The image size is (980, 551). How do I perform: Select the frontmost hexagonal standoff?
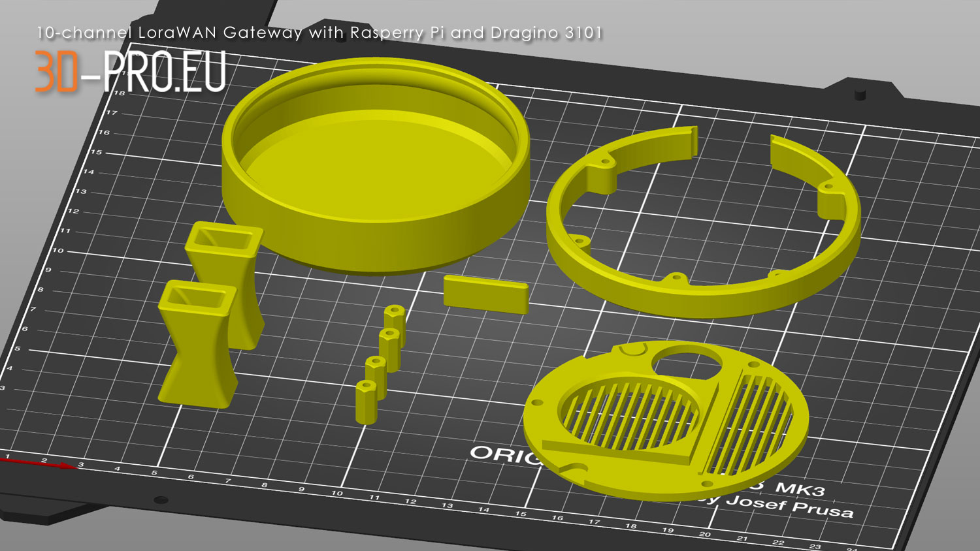(x=366, y=403)
